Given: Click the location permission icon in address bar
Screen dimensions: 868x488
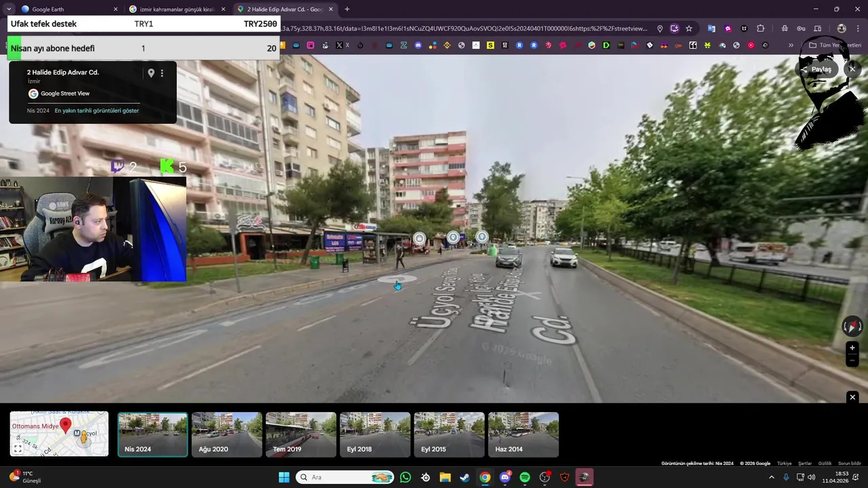Looking at the screenshot, I should coord(660,28).
